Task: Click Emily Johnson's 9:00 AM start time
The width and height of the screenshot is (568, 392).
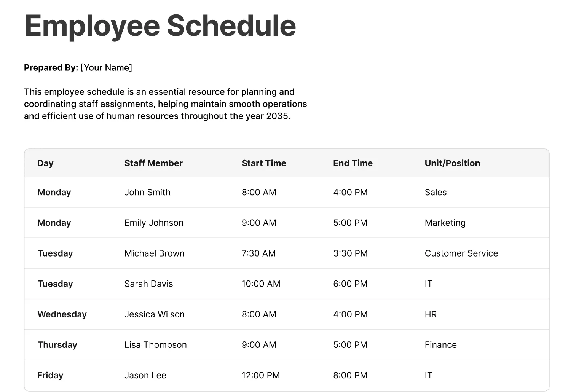Action: pos(259,223)
